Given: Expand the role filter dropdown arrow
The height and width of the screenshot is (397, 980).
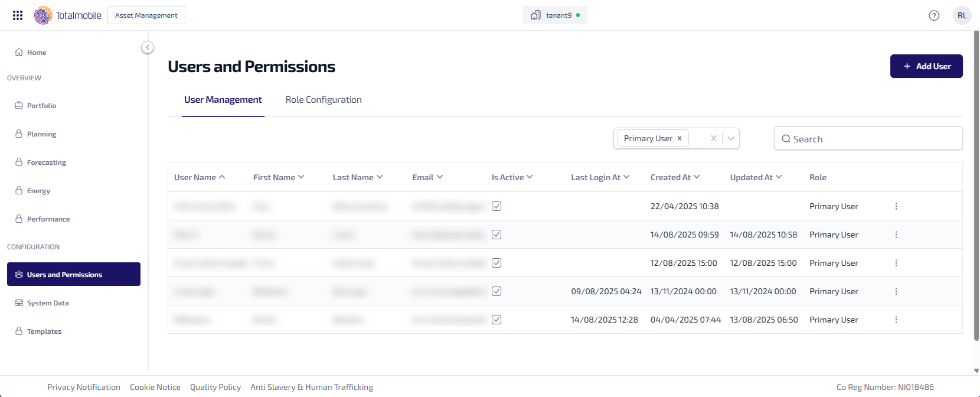Looking at the screenshot, I should [731, 138].
